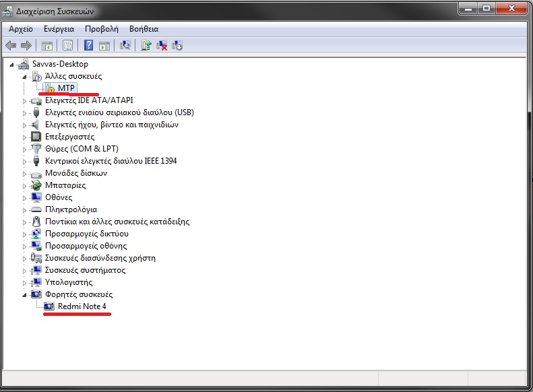Click the Disable device toolbar icon
Screen dimensions: 533x392
coord(177,46)
